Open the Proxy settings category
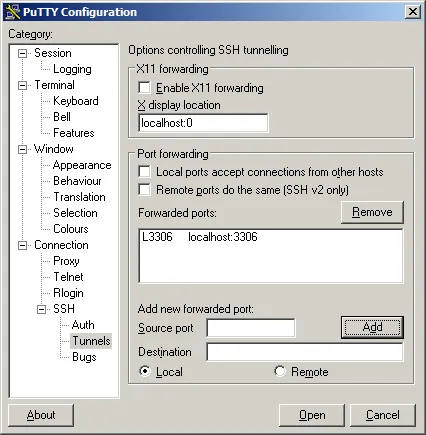The image size is (426, 435). [66, 261]
